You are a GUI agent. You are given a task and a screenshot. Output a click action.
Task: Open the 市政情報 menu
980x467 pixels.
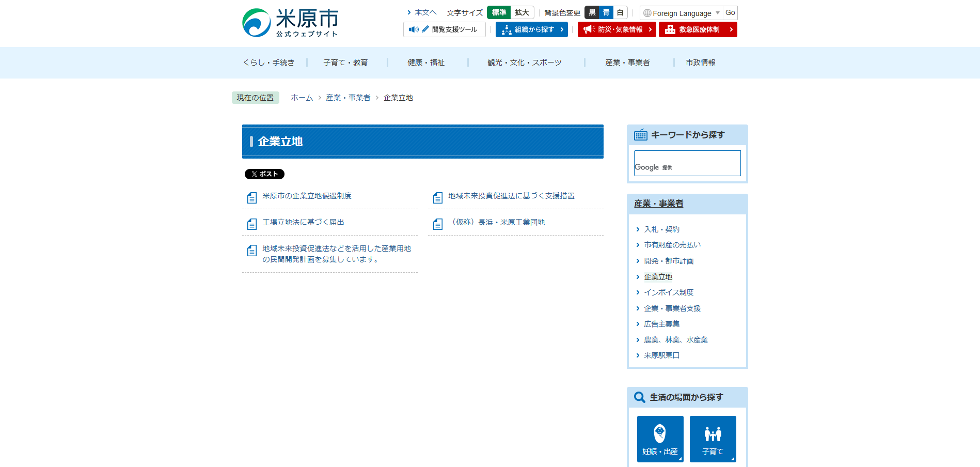pos(701,63)
